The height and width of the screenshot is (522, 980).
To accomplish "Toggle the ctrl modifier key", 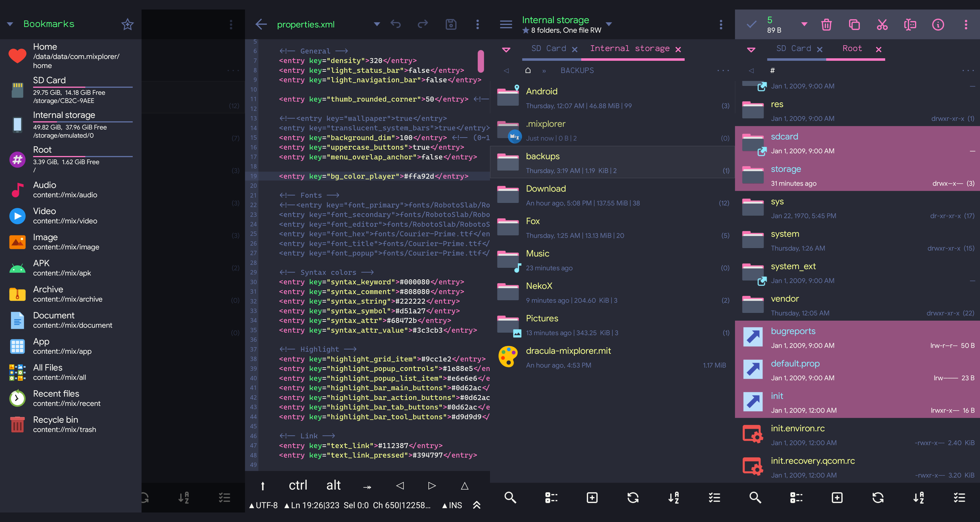I will click(x=297, y=485).
